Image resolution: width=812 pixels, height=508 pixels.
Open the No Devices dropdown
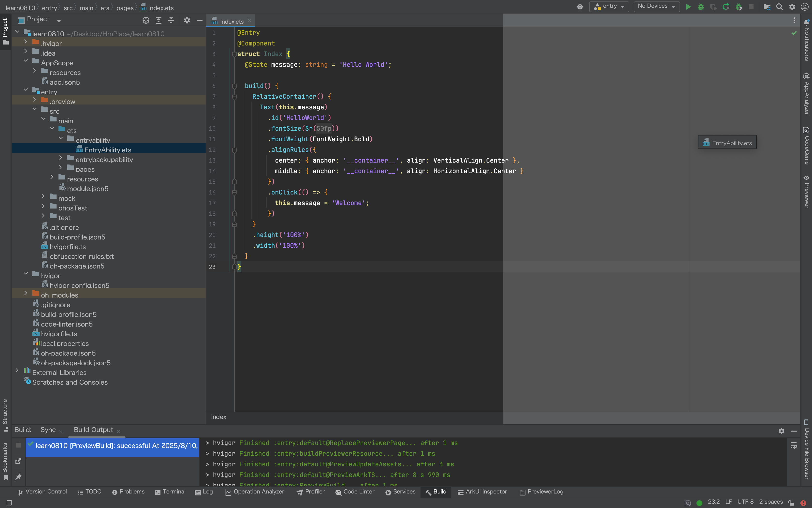[x=656, y=6]
